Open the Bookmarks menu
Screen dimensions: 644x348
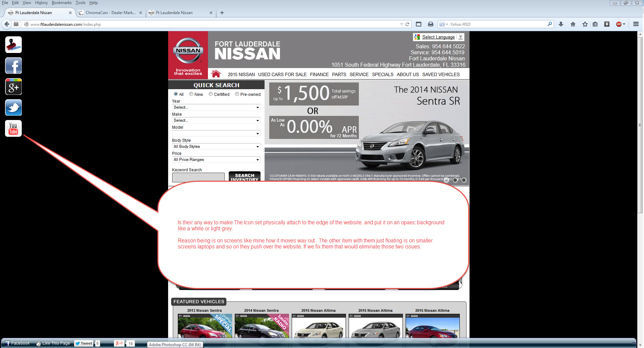(x=62, y=3)
